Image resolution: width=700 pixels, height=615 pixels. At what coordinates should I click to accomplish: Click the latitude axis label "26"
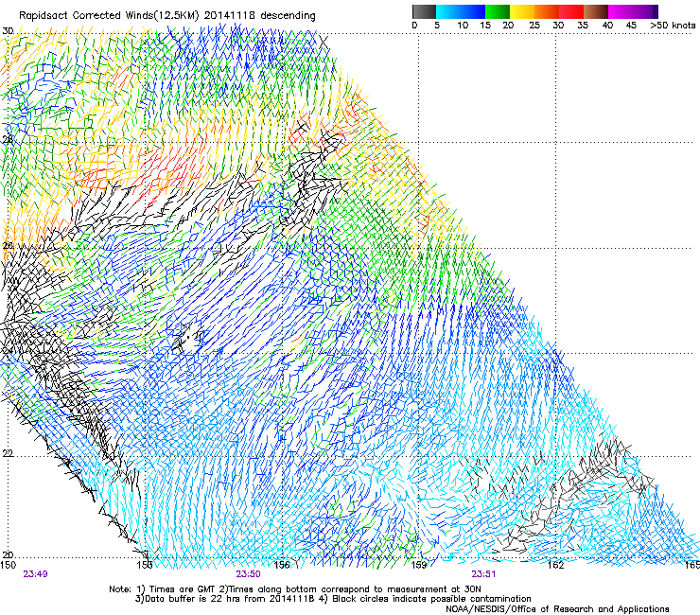click(x=8, y=246)
